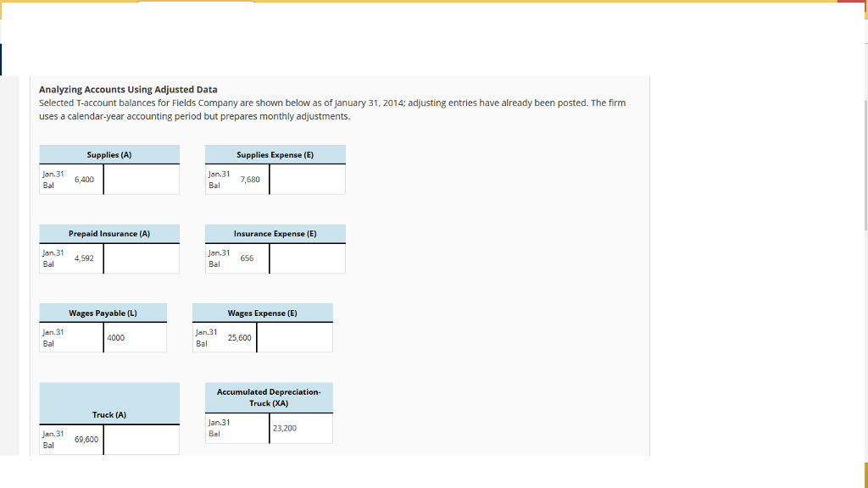Click the empty credit cell of Supplies (A)
This screenshot has height=488, width=868.
click(x=142, y=178)
